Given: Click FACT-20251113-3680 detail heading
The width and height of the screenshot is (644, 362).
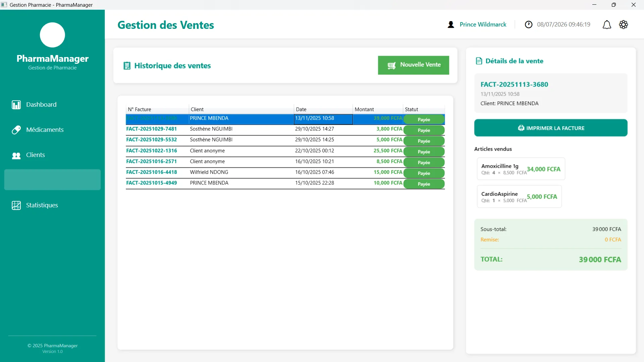Looking at the screenshot, I should coord(514,85).
